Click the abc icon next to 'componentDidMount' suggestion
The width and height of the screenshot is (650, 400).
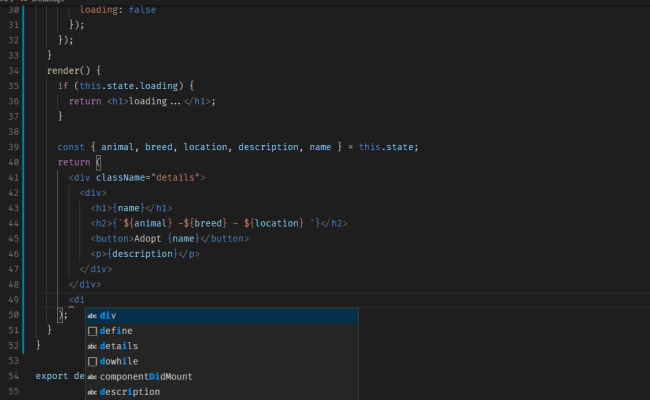tap(92, 377)
